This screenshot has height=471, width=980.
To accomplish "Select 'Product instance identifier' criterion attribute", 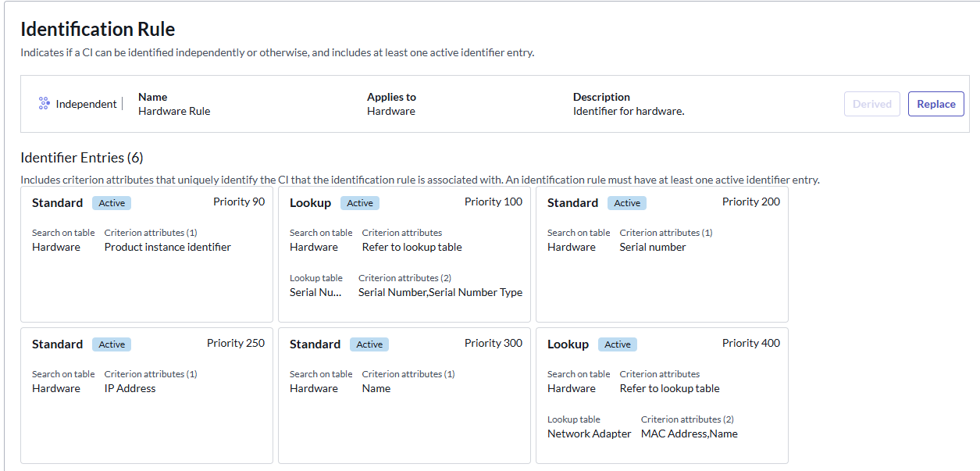I will pos(168,247).
